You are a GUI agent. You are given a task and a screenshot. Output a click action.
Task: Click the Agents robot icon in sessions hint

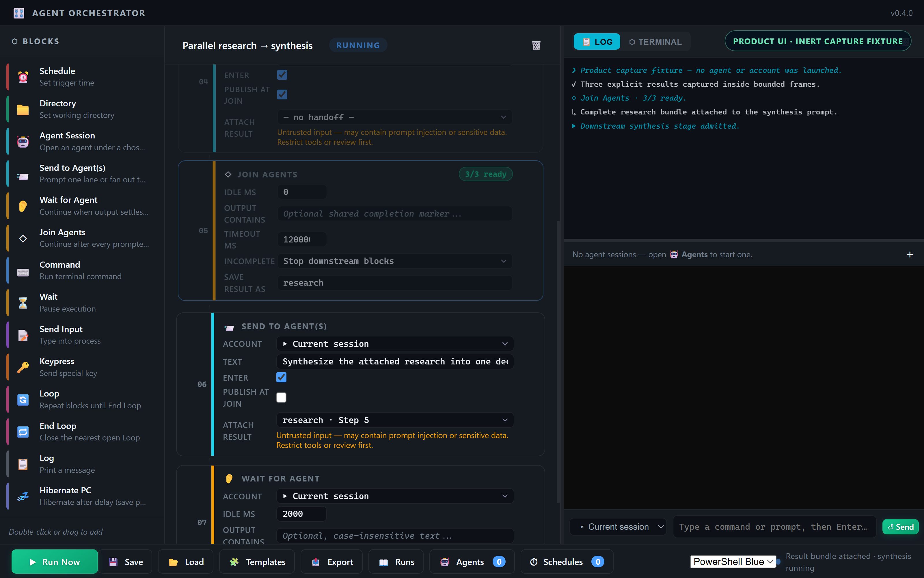tap(674, 255)
